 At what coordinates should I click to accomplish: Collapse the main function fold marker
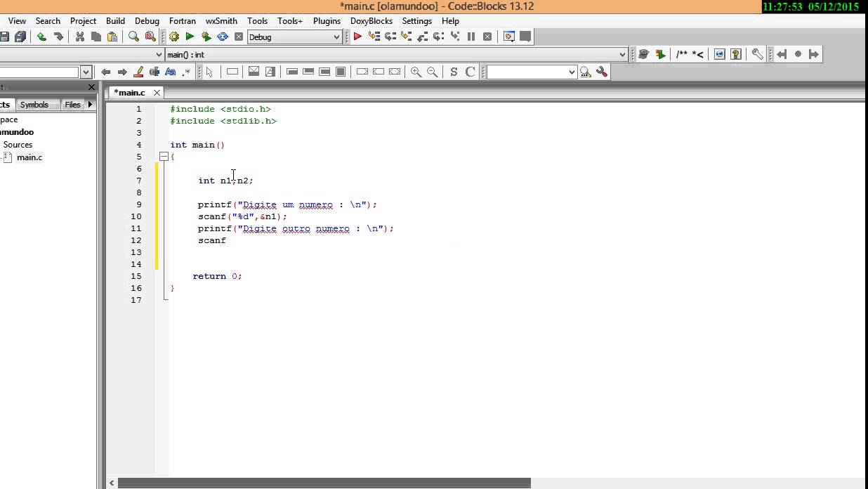(x=164, y=157)
